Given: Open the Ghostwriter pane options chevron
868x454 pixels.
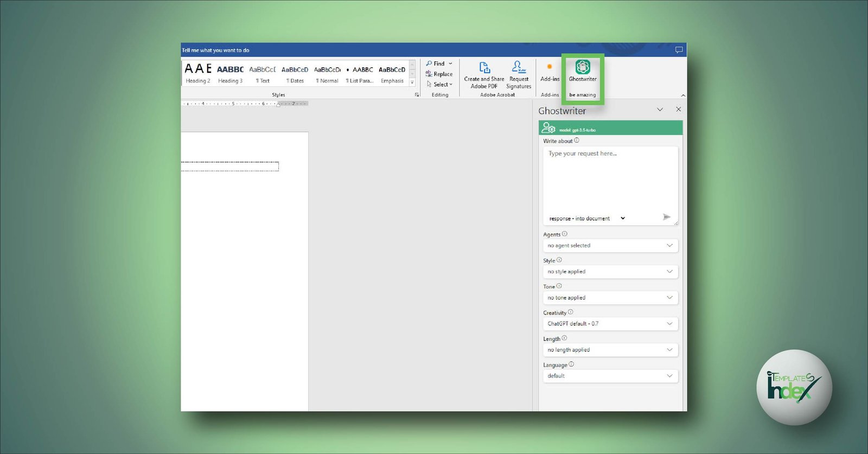Looking at the screenshot, I should (x=660, y=109).
